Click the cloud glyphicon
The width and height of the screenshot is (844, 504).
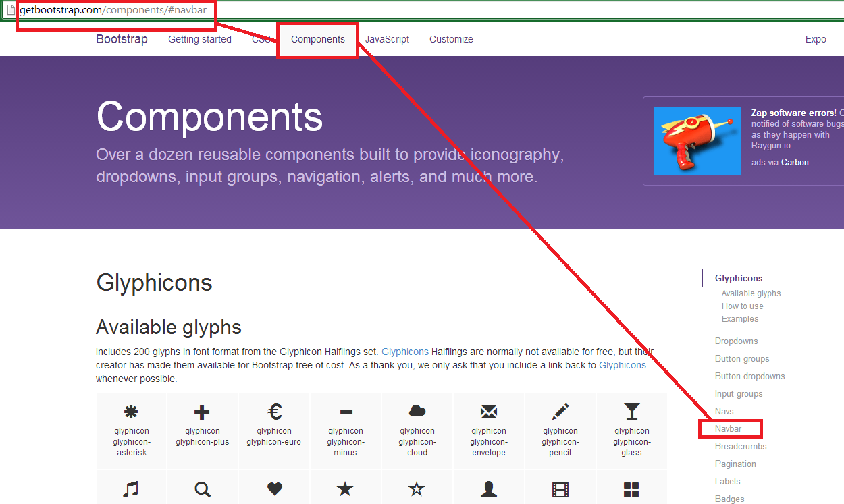(x=417, y=411)
